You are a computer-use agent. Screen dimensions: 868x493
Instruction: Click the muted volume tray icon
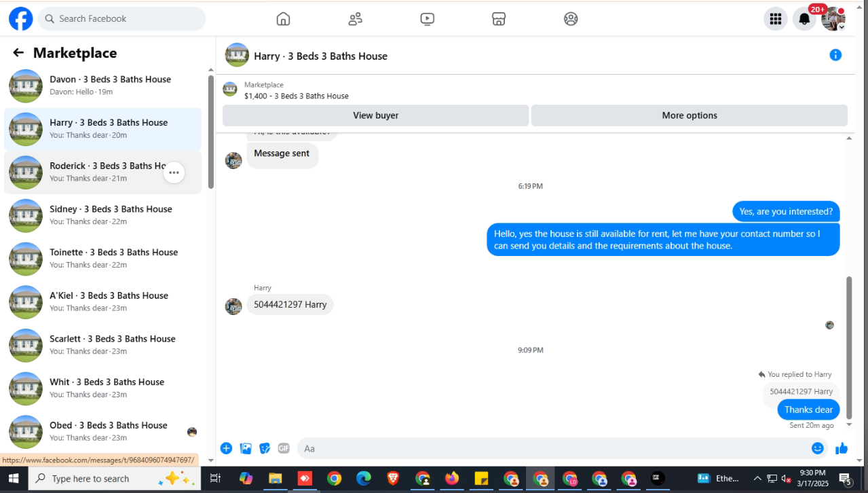point(786,478)
